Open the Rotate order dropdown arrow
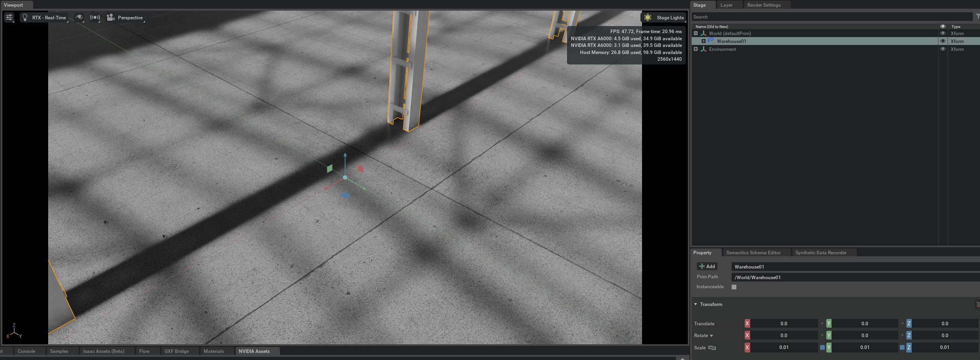 tap(712, 336)
